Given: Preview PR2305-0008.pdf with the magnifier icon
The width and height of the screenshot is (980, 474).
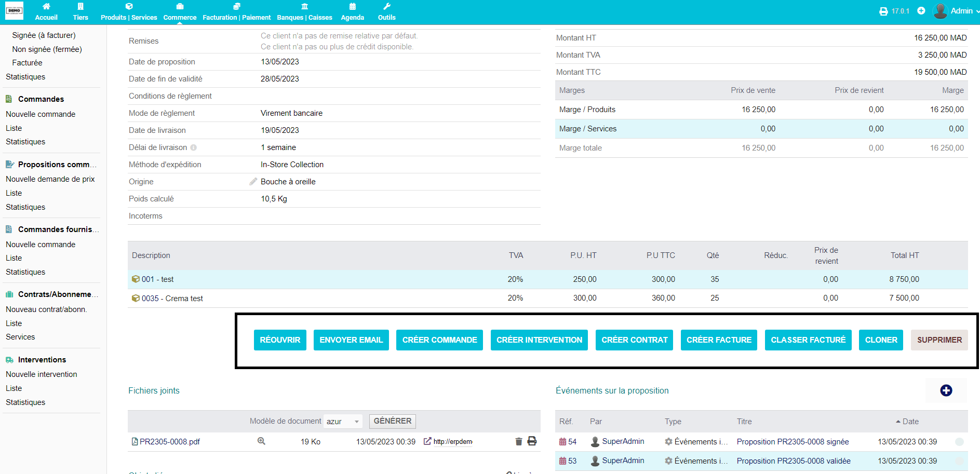Looking at the screenshot, I should [x=261, y=441].
